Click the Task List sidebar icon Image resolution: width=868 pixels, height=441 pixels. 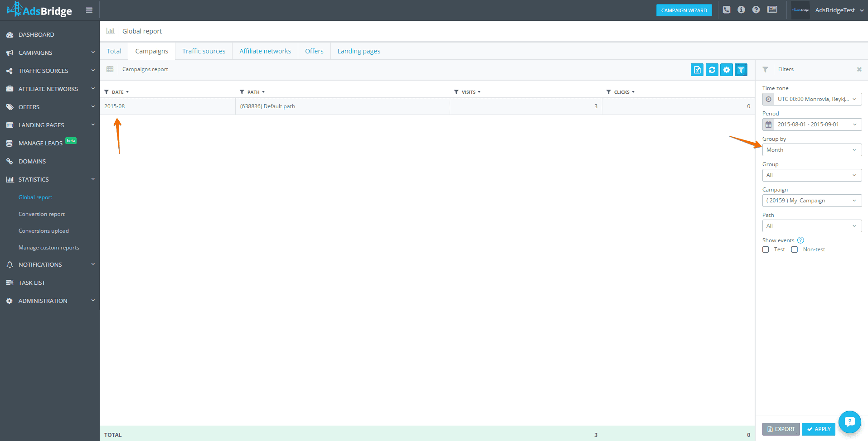coord(10,283)
